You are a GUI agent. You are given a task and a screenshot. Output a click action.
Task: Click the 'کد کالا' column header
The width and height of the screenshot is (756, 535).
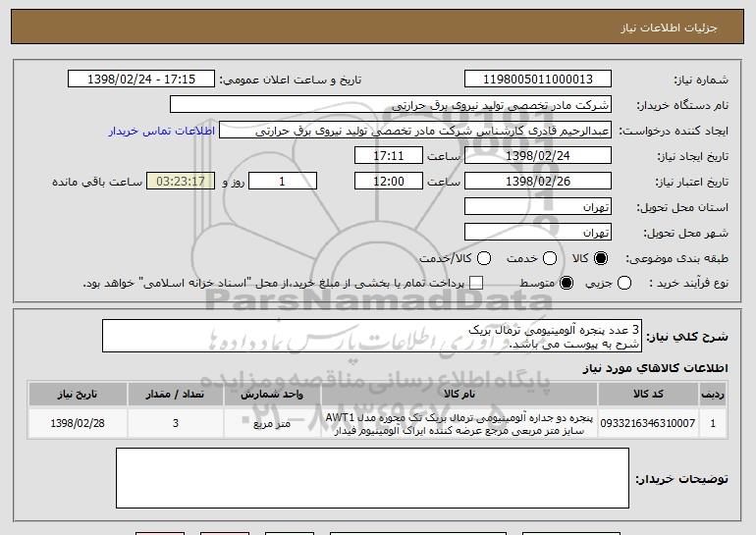pos(648,395)
